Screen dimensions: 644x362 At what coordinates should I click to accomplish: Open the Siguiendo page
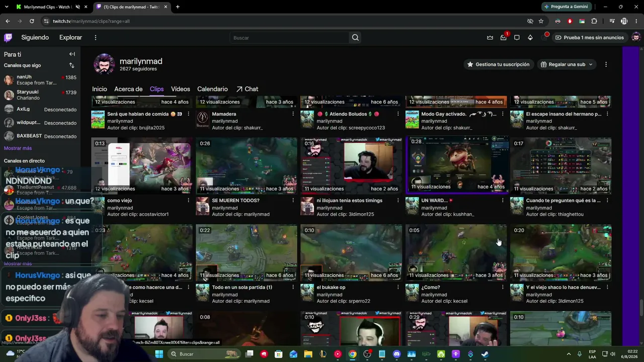[x=35, y=38]
